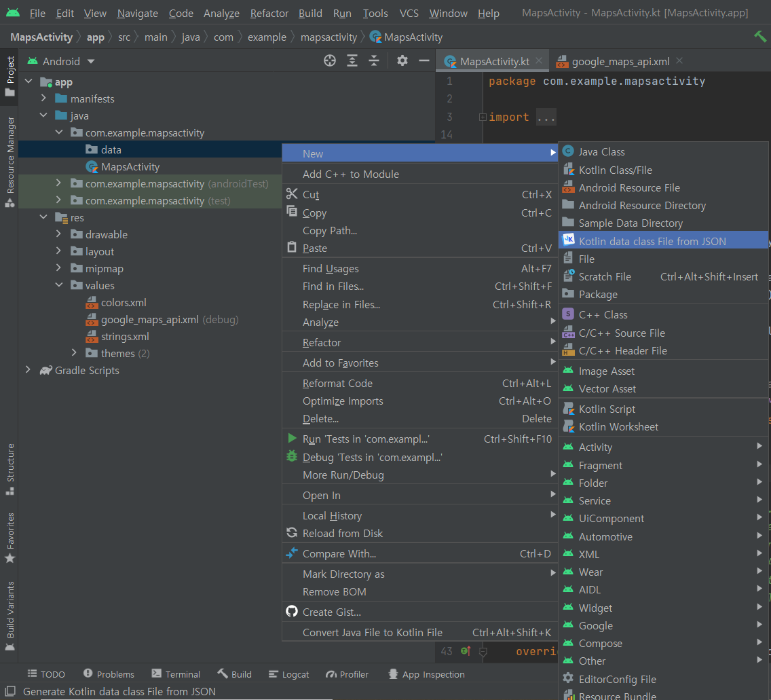The height and width of the screenshot is (700, 771).
Task: Open the App Inspection tool window
Action: click(x=426, y=674)
